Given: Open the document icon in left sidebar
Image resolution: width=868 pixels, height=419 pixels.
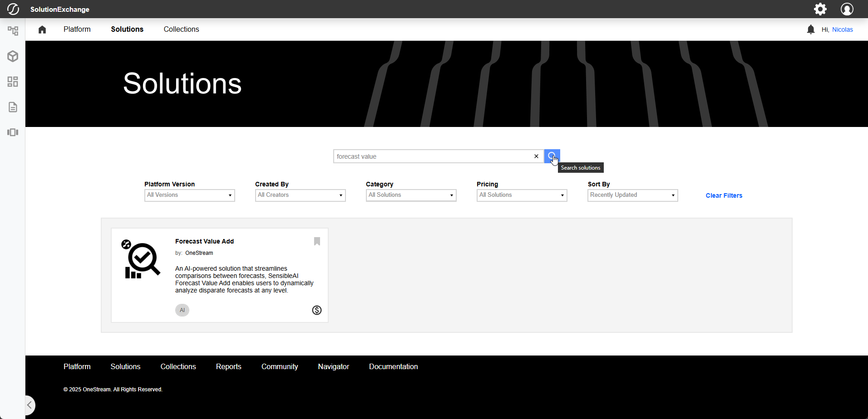Looking at the screenshot, I should tap(13, 107).
